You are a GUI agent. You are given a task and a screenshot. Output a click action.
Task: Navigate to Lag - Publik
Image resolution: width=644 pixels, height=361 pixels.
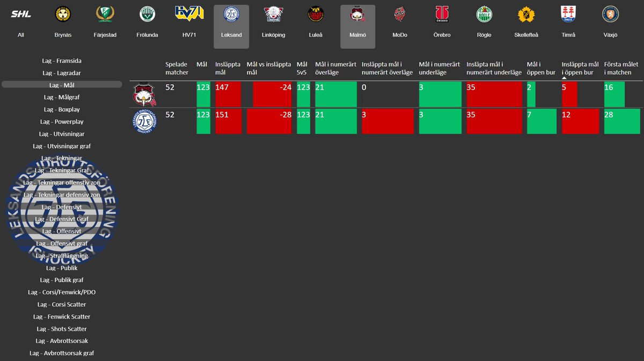(62, 268)
